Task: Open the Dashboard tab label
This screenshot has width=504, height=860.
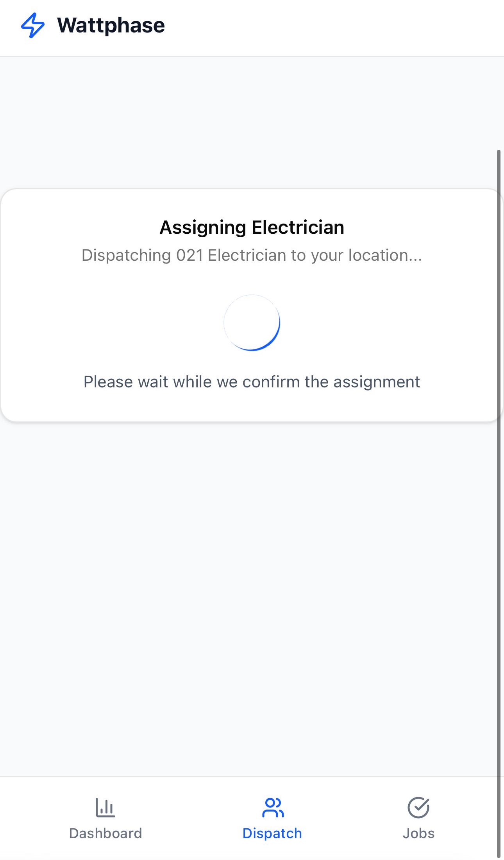Action: (105, 833)
